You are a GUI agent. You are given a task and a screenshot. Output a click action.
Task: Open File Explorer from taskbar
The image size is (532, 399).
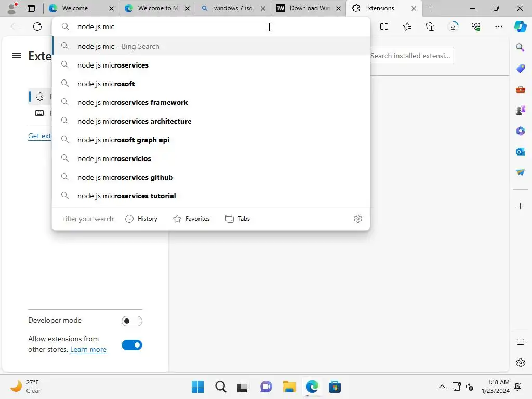(x=289, y=387)
